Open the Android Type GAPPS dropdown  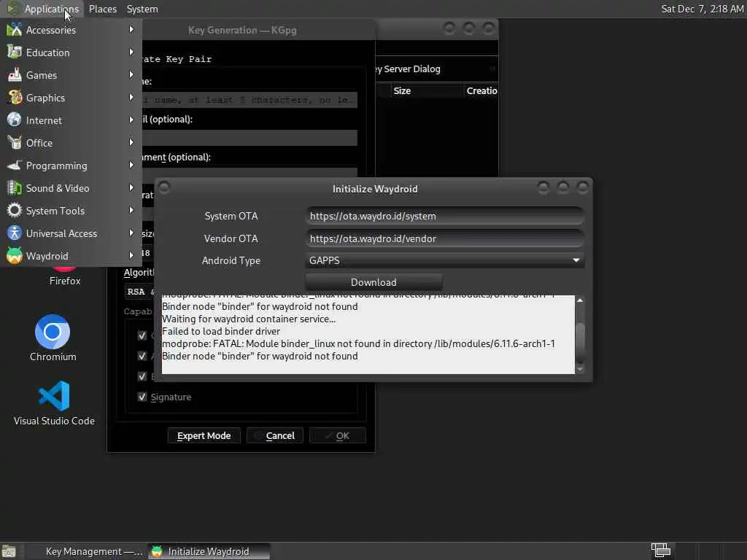[444, 260]
